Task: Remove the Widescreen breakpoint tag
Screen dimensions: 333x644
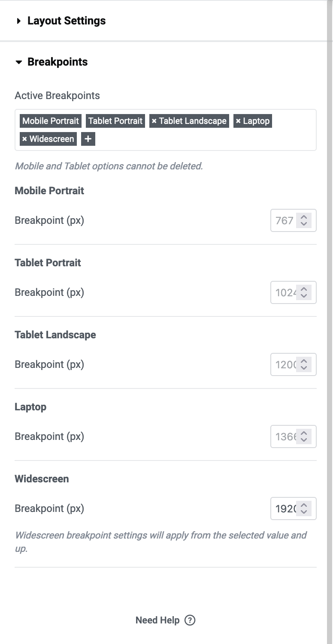Action: pyautogui.click(x=24, y=139)
